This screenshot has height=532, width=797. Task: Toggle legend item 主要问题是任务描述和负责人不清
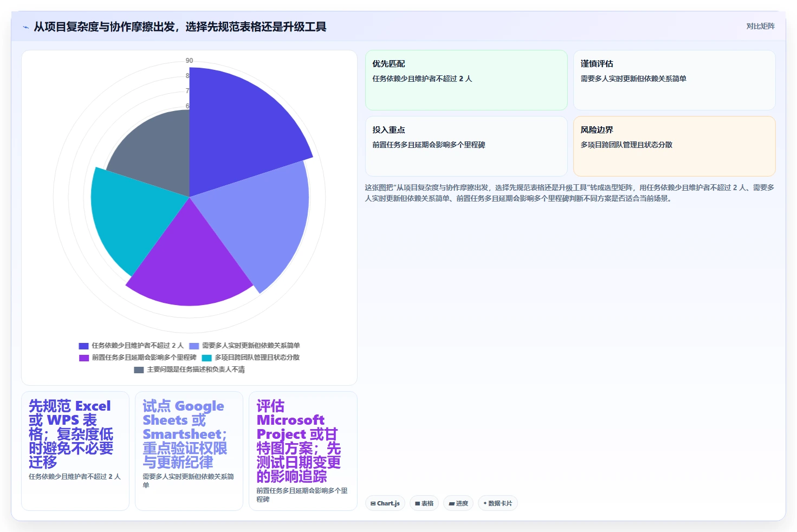189,369
